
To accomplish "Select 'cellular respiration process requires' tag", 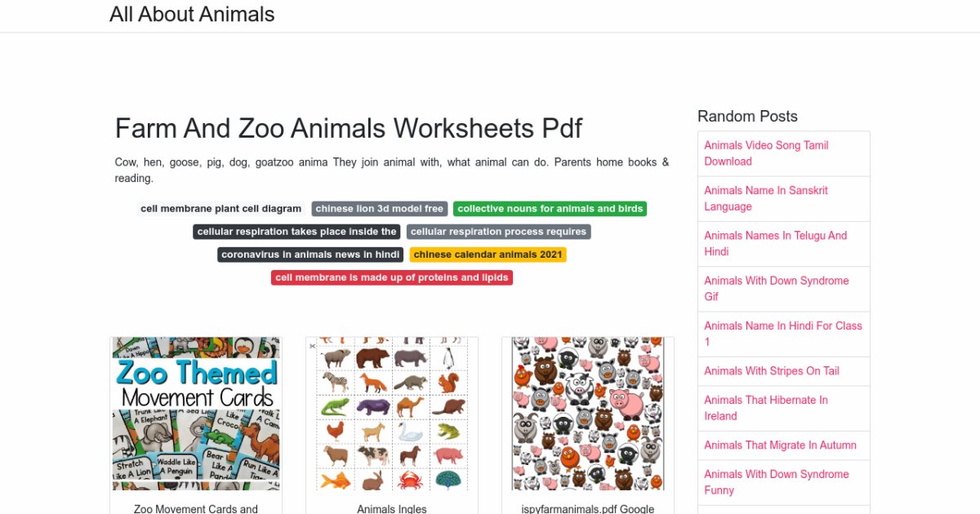I will coord(498,231).
